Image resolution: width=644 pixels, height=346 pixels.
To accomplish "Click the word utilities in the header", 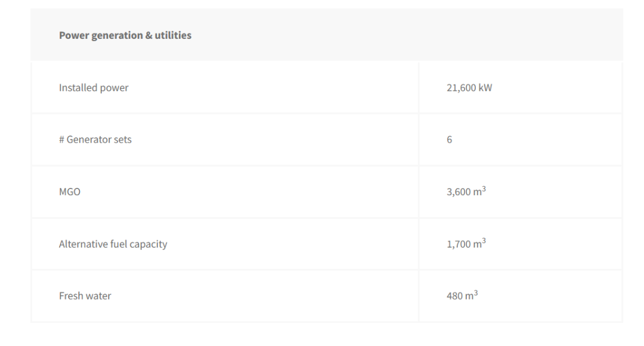I will (x=173, y=35).
